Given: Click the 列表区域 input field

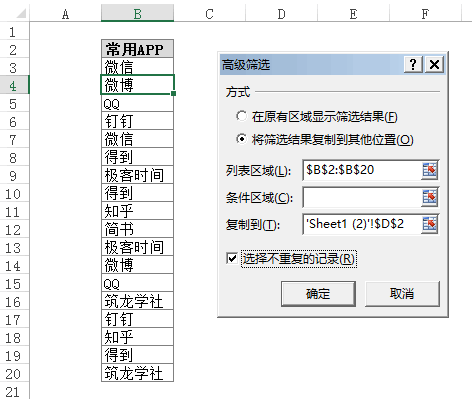Looking at the screenshot, I should click(362, 170).
